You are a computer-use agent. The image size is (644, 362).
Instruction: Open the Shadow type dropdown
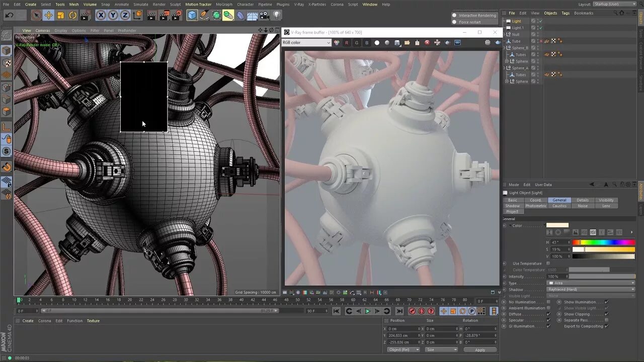[x=591, y=290]
